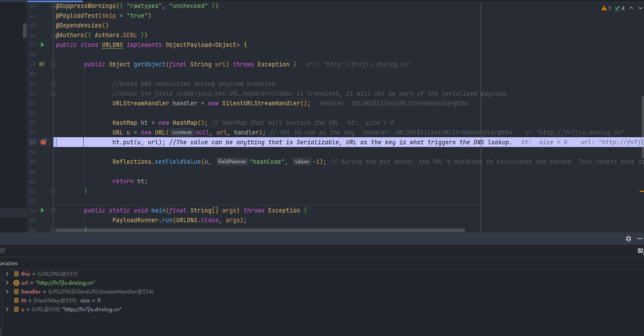This screenshot has height=336, width=644.
Task: Click the object icon of the u variable
Action: [x=16, y=309]
